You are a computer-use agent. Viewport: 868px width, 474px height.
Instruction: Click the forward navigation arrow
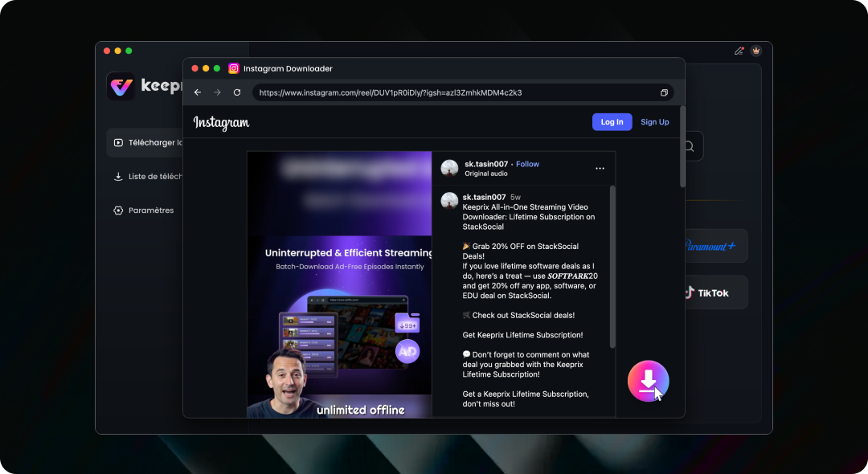[217, 92]
